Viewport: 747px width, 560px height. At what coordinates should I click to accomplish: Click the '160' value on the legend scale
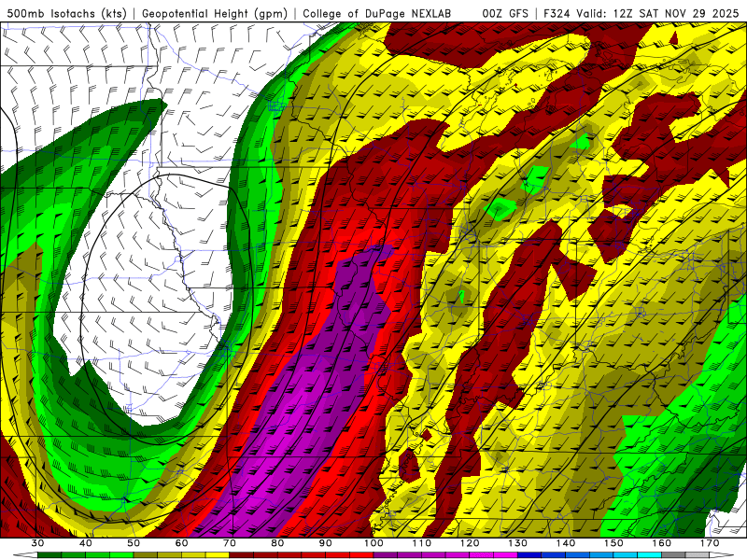tap(662, 543)
